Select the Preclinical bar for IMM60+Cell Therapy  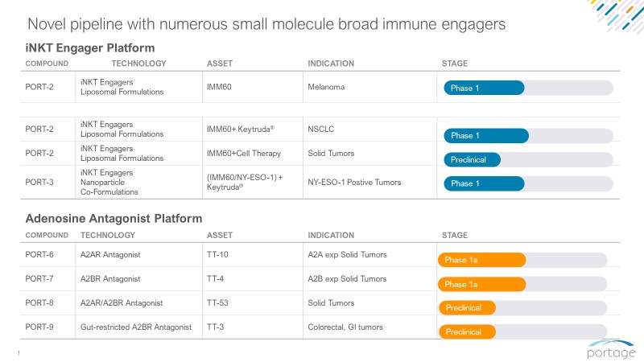(x=473, y=159)
